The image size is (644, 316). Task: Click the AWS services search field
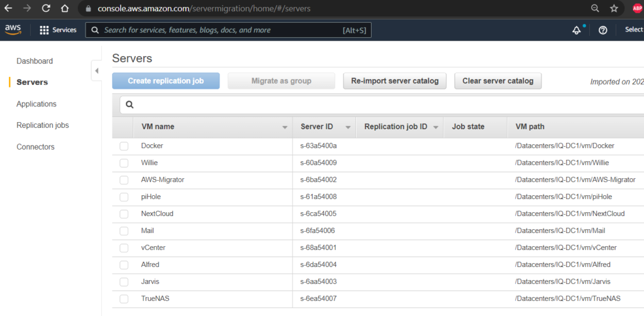228,30
